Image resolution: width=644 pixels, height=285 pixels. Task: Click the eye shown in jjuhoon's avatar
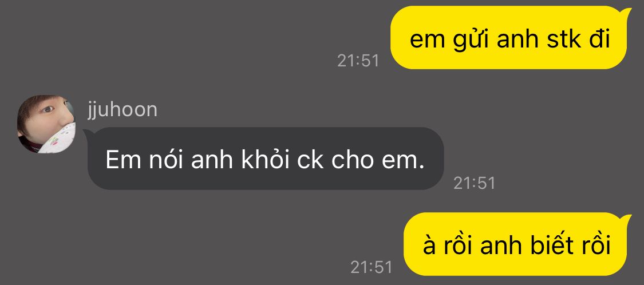pyautogui.click(x=48, y=110)
